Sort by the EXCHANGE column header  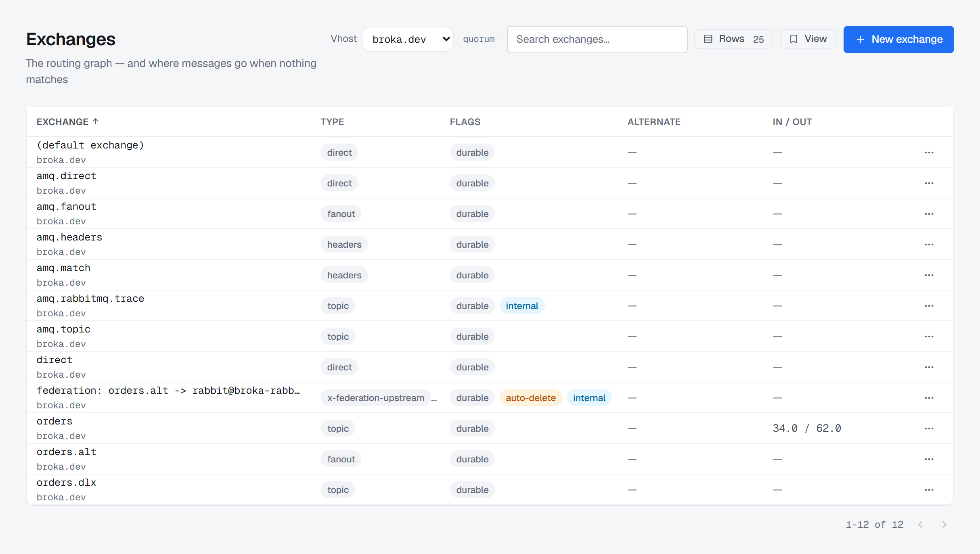tap(67, 122)
